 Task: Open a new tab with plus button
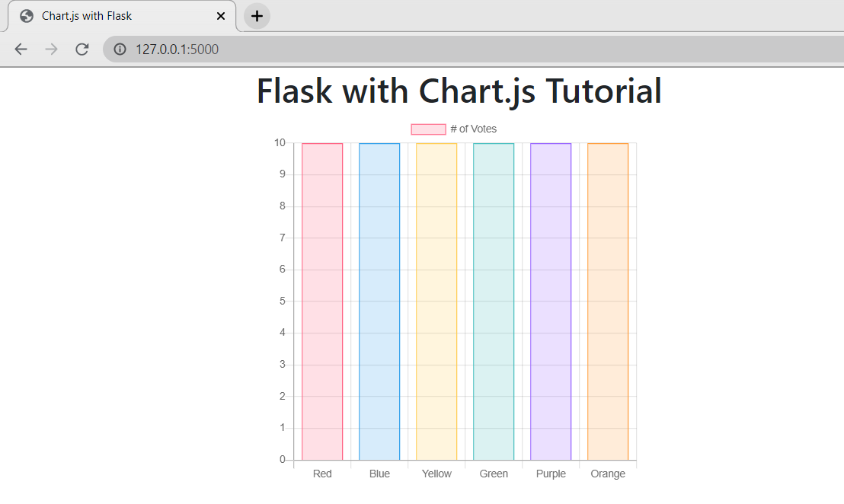[257, 16]
